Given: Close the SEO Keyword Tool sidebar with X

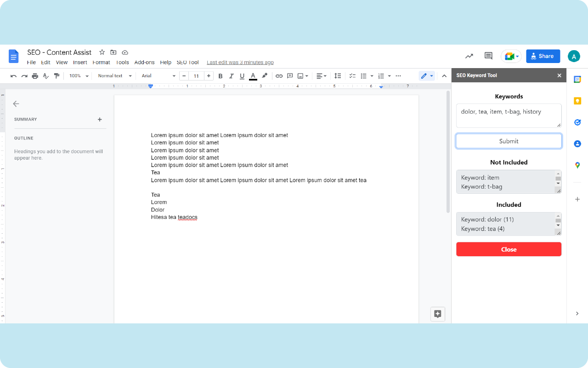Looking at the screenshot, I should tap(559, 75).
